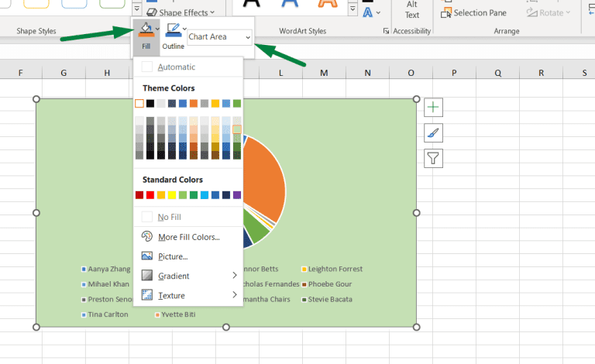Click the Alt Text button

pyautogui.click(x=411, y=9)
